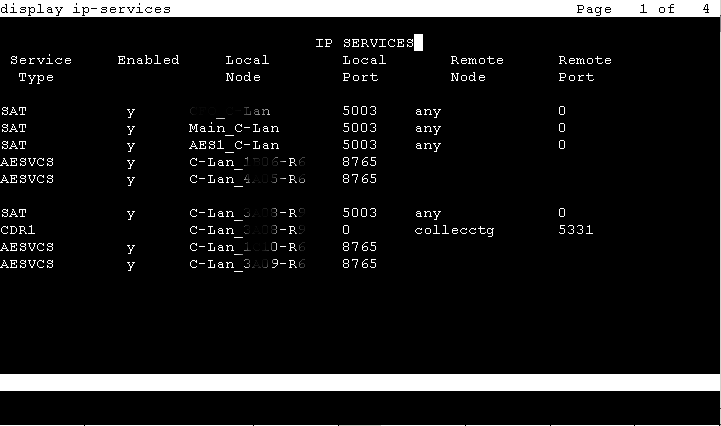Click the Enabled column header
The height and width of the screenshot is (426, 721).
click(148, 60)
